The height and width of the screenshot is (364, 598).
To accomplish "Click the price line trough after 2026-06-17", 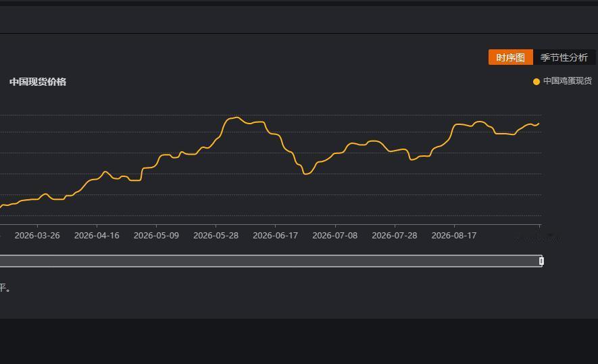I will pyautogui.click(x=306, y=174).
